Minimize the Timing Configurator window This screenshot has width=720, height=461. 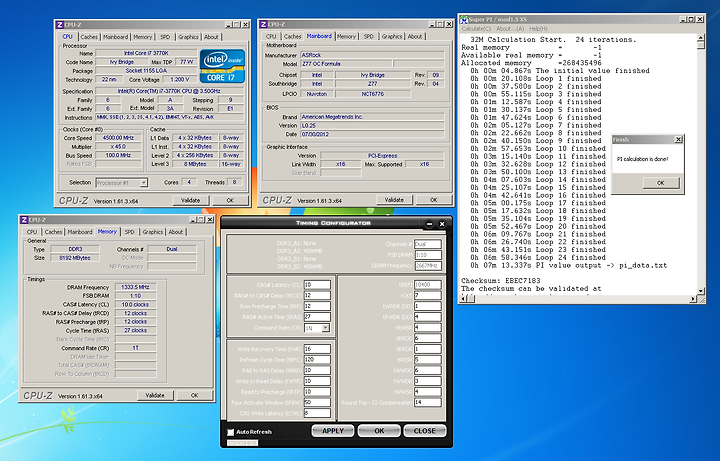(x=429, y=224)
